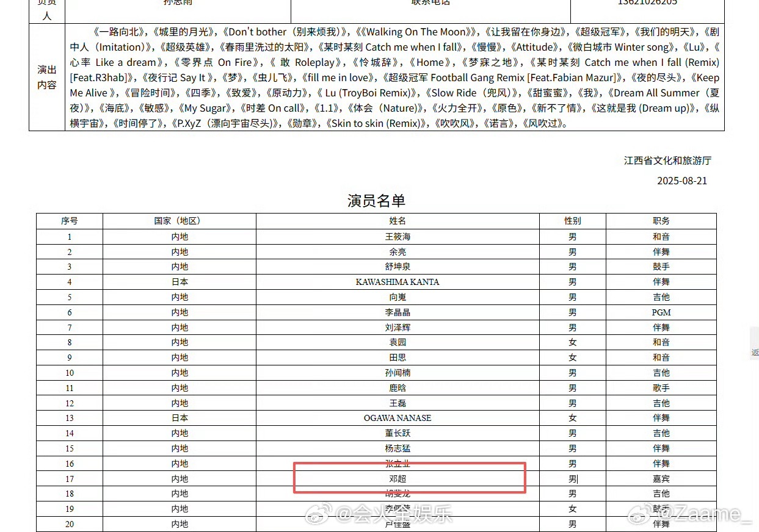Click 女 gender in 袁园 row
759x532 pixels.
point(573,342)
